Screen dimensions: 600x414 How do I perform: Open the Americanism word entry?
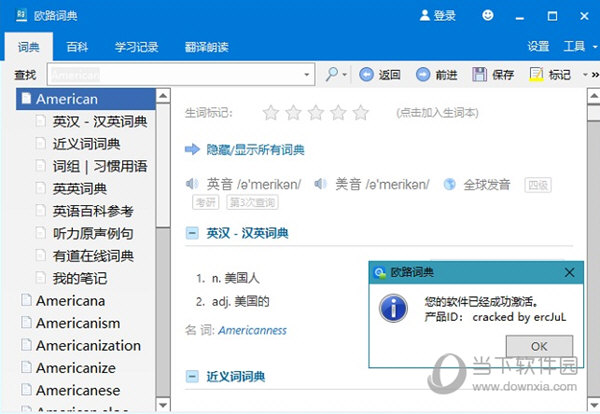78,323
